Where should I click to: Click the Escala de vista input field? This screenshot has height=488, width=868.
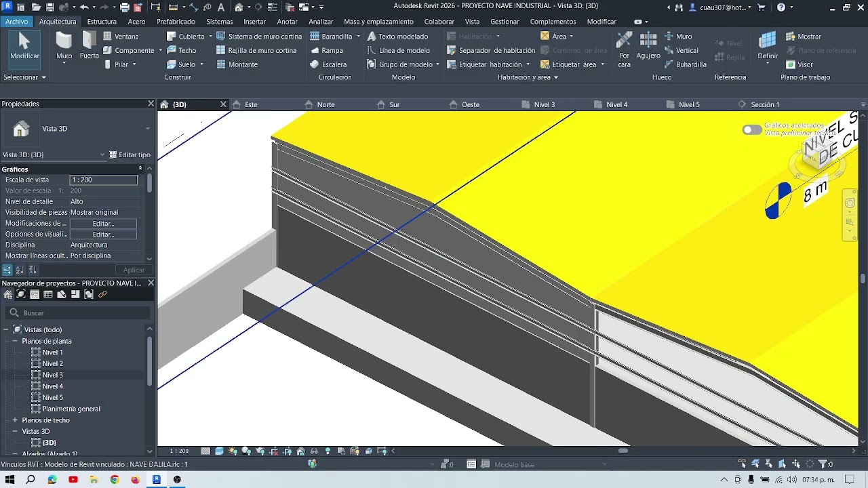coord(103,180)
